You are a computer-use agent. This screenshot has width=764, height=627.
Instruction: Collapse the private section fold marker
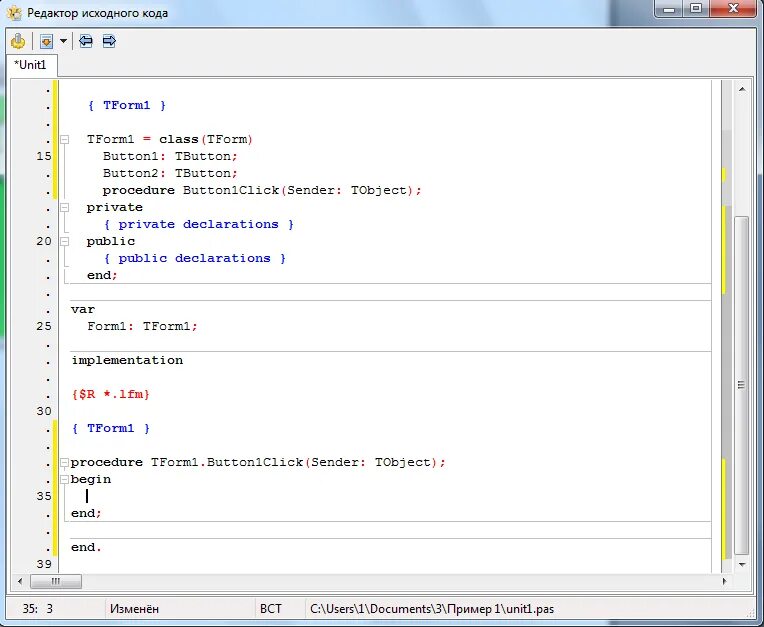coord(64,208)
